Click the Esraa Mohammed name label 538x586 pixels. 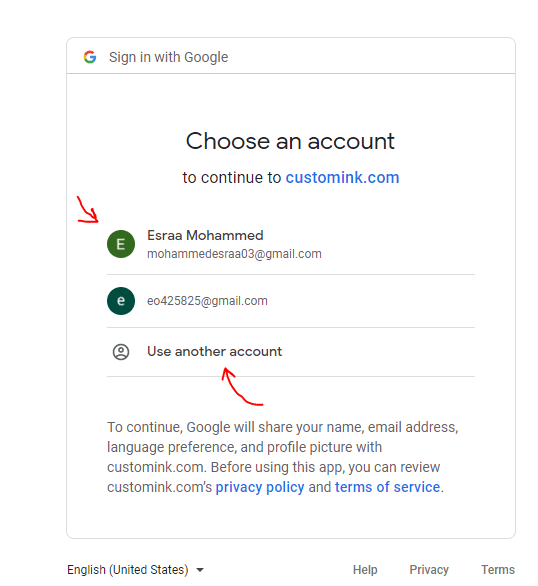(x=205, y=235)
